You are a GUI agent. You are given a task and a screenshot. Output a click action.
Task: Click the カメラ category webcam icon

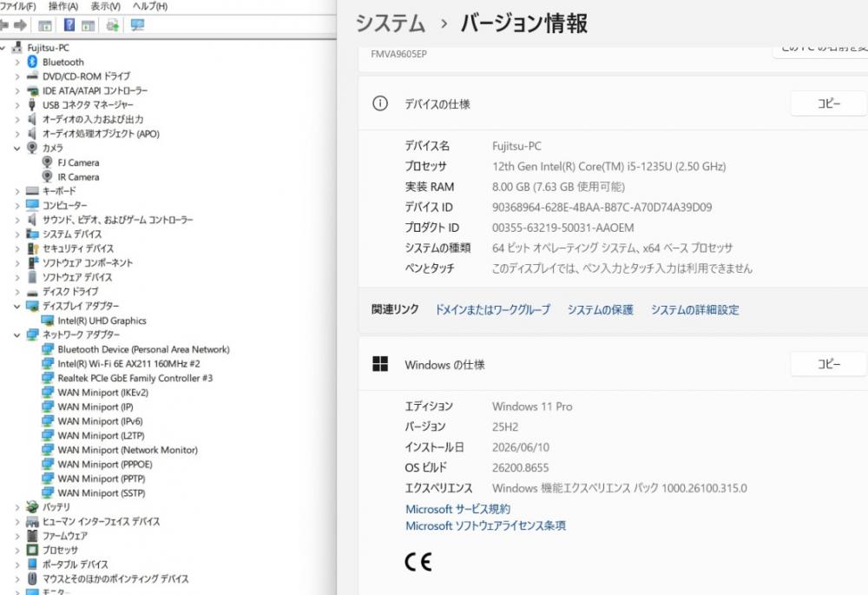[32, 148]
